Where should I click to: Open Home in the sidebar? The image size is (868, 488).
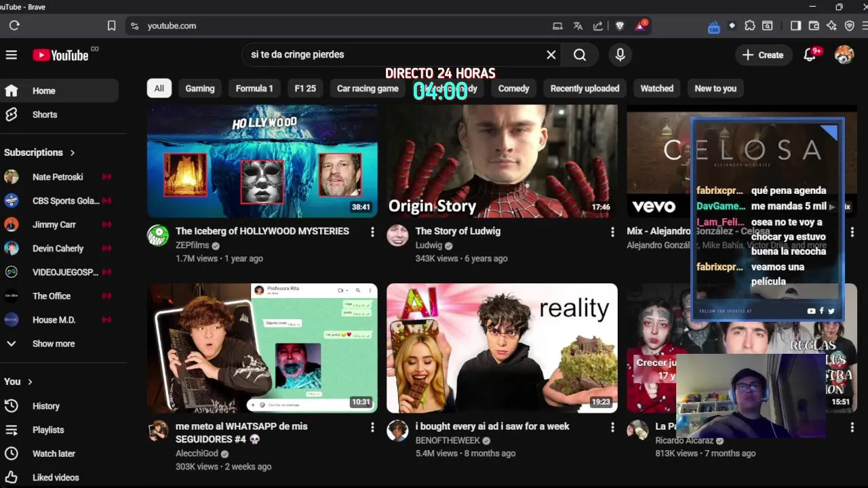point(60,91)
